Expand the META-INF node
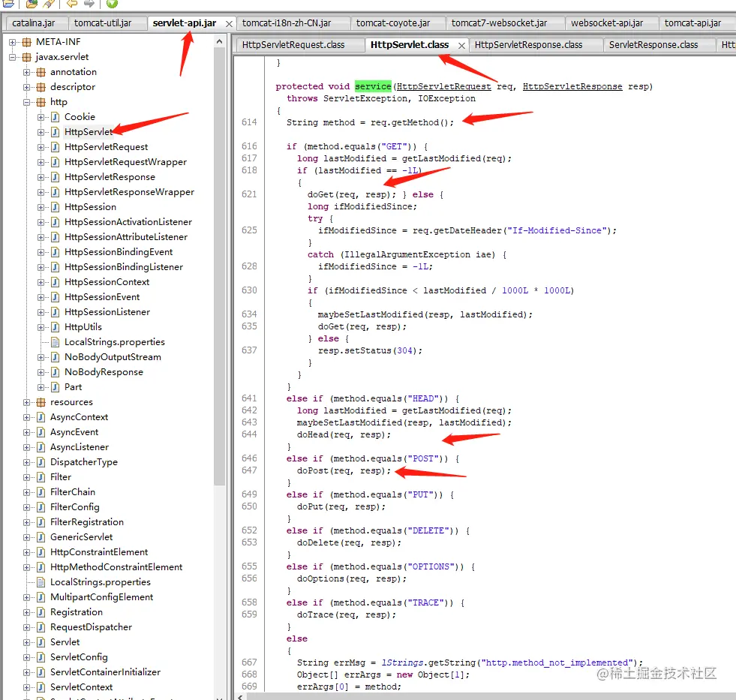The width and height of the screenshot is (736, 700). point(11,42)
